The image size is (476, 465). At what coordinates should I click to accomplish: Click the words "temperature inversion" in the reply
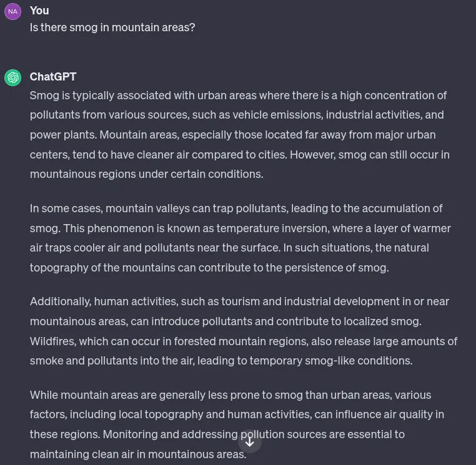(273, 228)
